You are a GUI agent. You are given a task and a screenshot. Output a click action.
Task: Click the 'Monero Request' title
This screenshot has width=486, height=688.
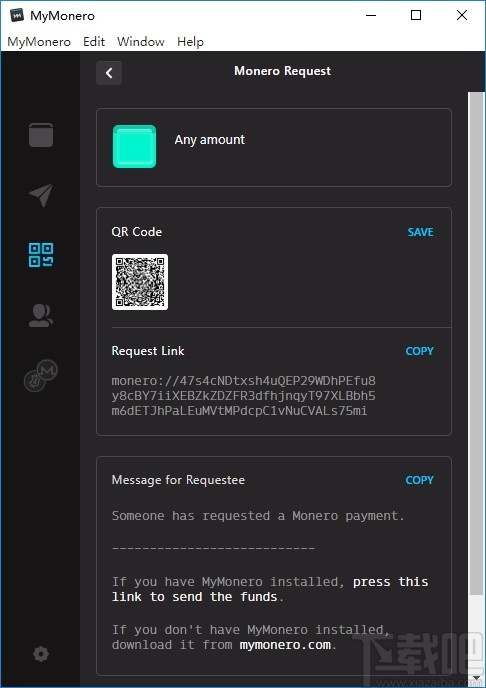282,71
